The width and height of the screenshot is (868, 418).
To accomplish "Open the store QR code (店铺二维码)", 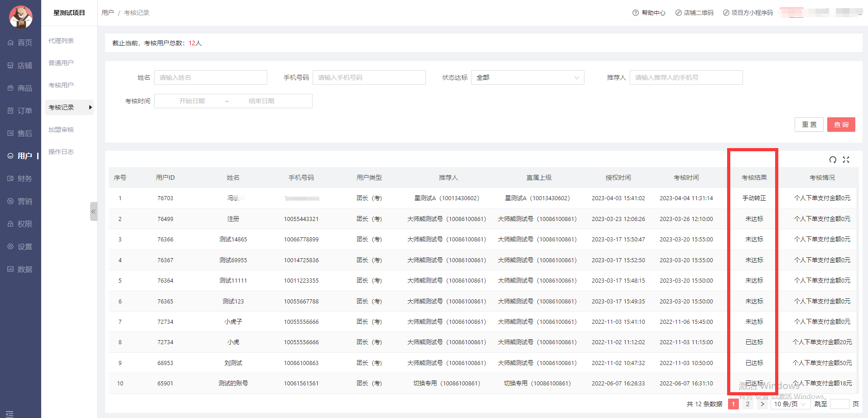I will (x=694, y=13).
